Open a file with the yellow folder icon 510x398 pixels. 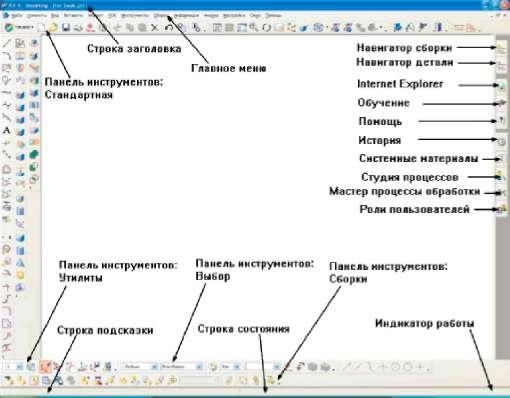click(53, 28)
